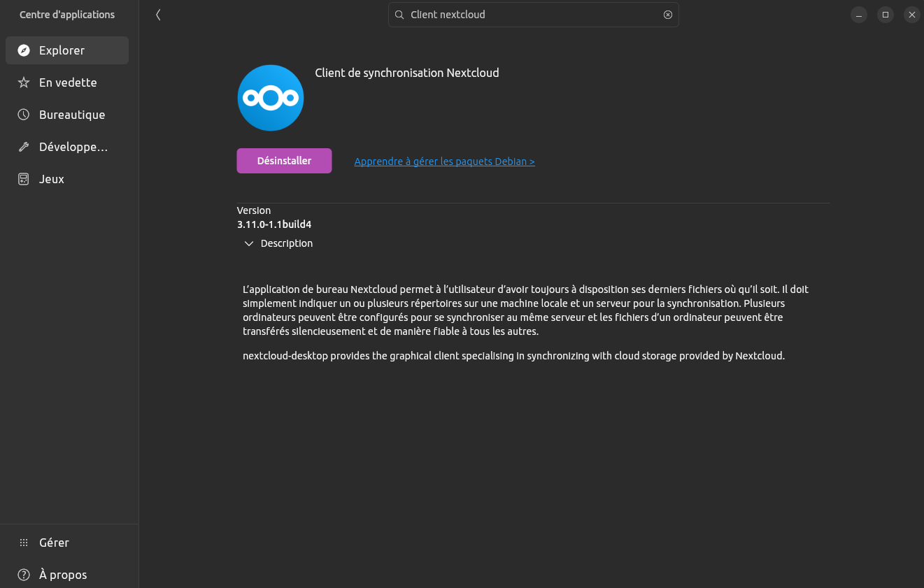The height and width of the screenshot is (588, 924).
Task: Click Désinstaller to remove Nextcloud client
Action: [284, 161]
